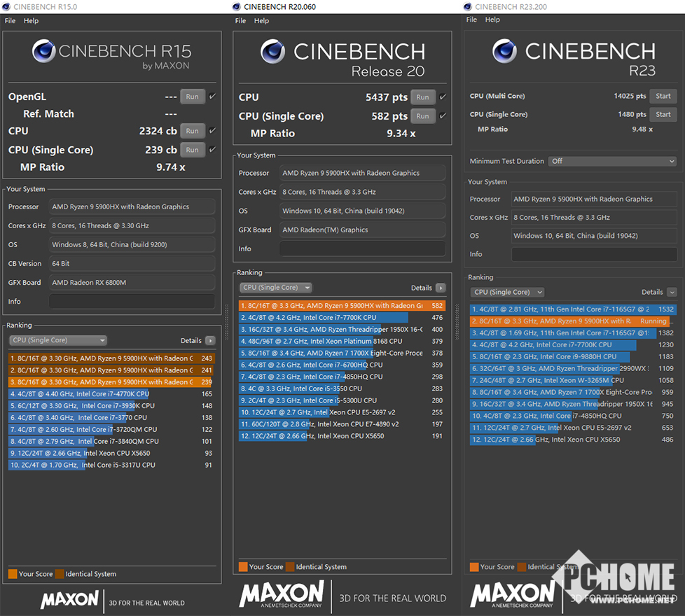
Task: Toggle the OpenGL test checkbox in R15
Action: [x=212, y=97]
